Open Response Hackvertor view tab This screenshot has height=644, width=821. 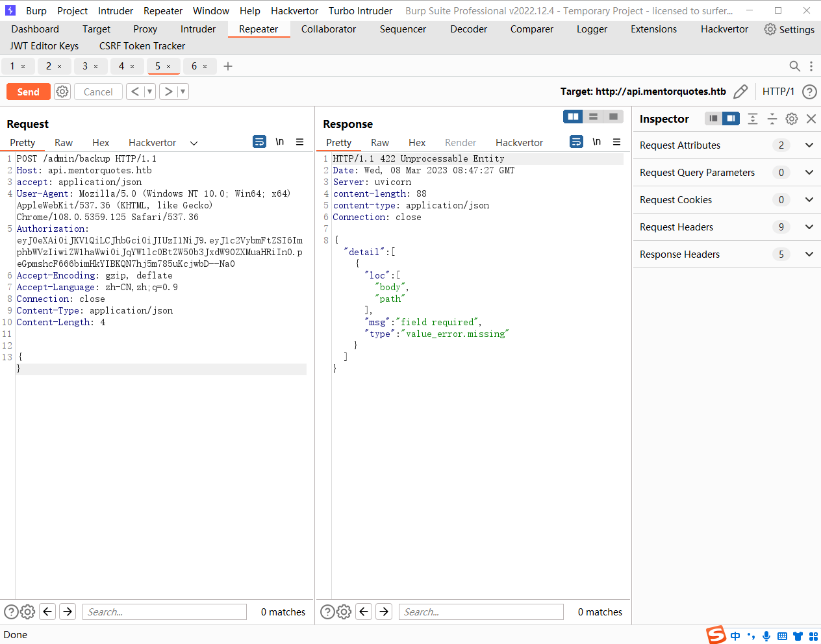tap(519, 143)
